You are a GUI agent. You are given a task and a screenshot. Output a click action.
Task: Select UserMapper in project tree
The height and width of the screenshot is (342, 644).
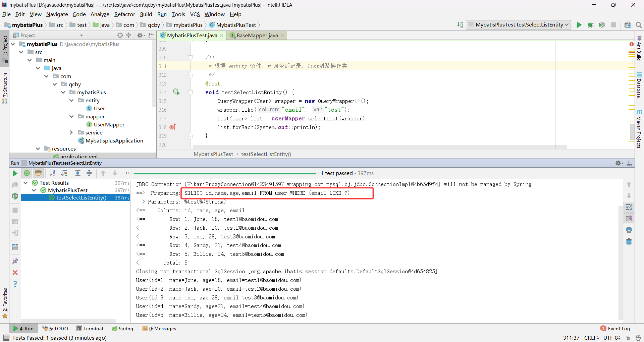pyautogui.click(x=109, y=124)
